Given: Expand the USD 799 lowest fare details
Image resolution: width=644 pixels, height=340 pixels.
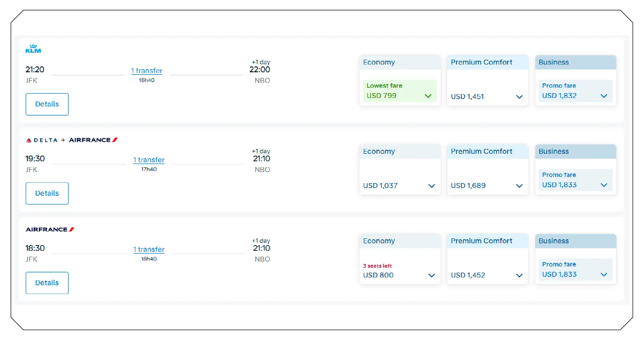Looking at the screenshot, I should (428, 96).
